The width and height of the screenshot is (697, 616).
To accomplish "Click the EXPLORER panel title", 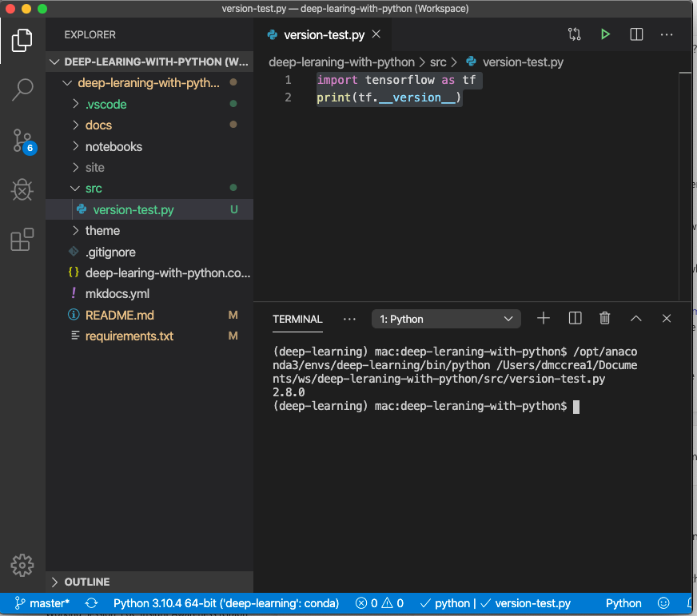I will [90, 34].
